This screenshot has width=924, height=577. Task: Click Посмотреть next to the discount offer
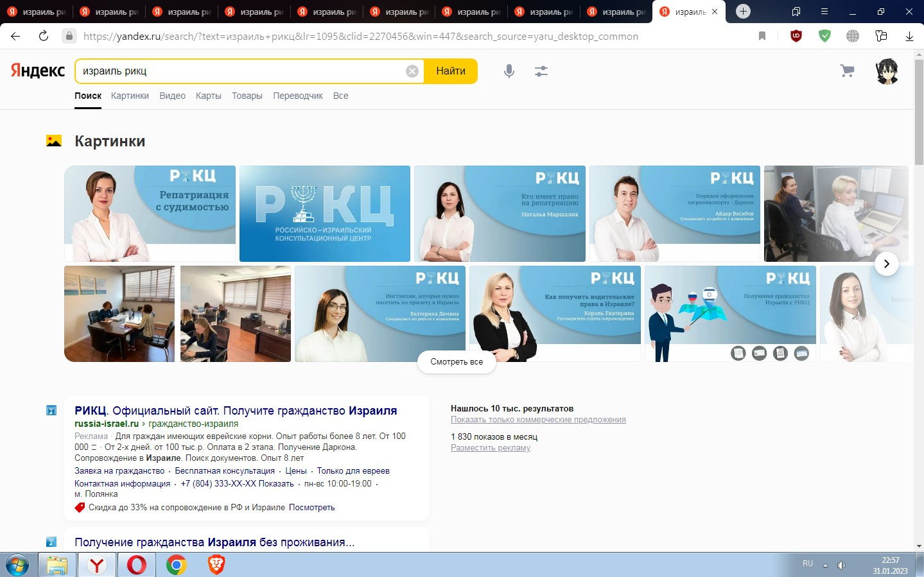tap(312, 507)
